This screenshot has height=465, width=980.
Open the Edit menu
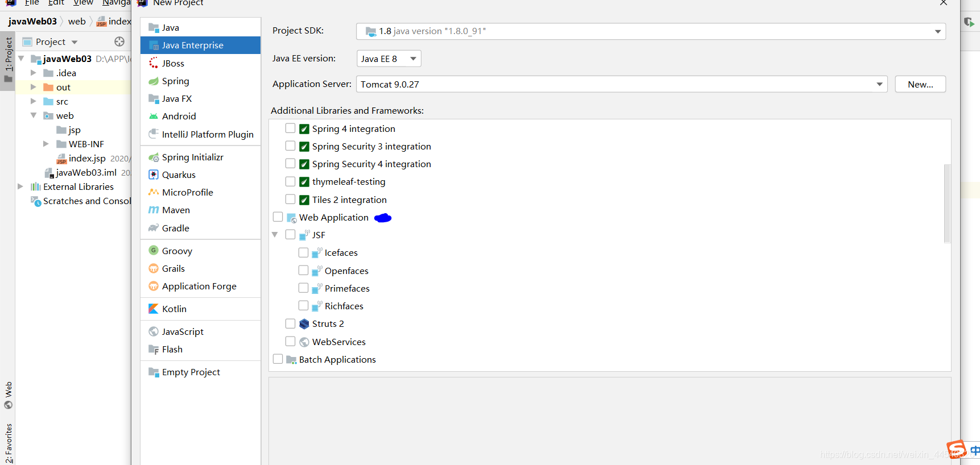click(56, 3)
